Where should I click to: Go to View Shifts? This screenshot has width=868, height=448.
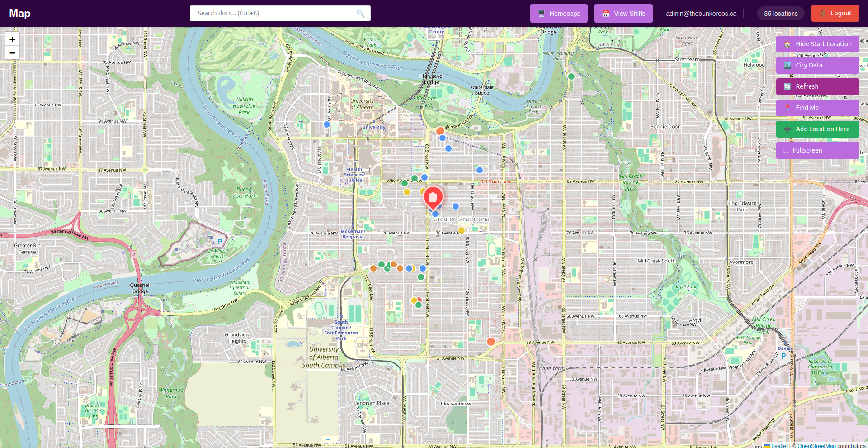pyautogui.click(x=629, y=14)
